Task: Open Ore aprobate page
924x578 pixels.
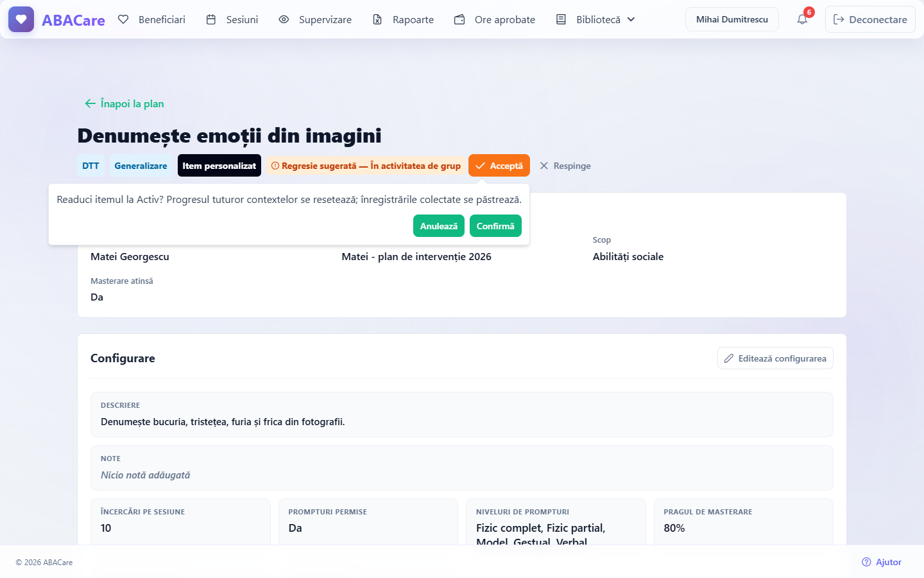Action: pyautogui.click(x=495, y=19)
